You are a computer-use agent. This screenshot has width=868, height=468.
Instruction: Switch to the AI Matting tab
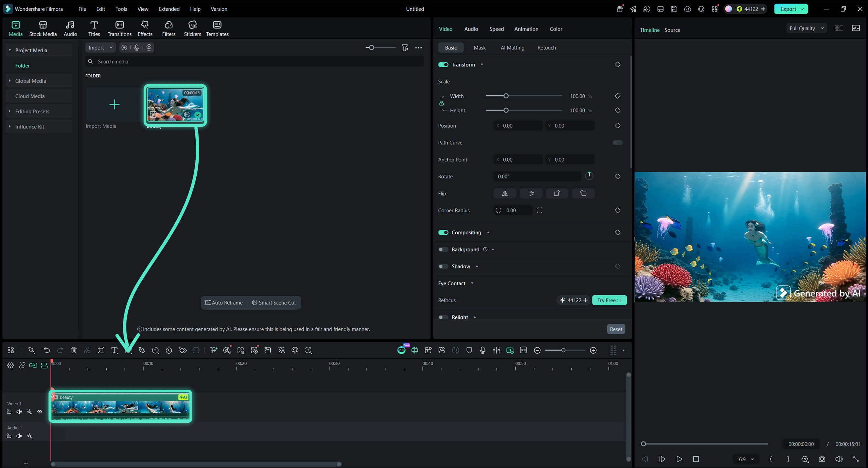(512, 48)
